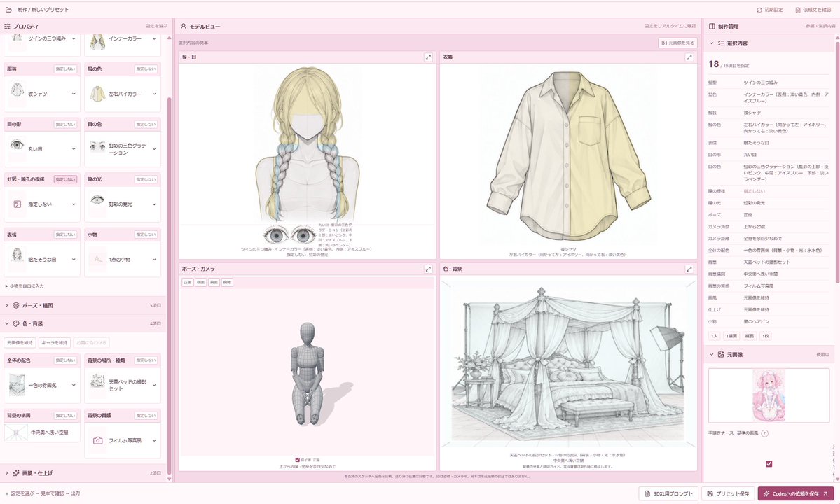
Task: Expand the 画風・仕上げ section
Action: tap(83, 473)
